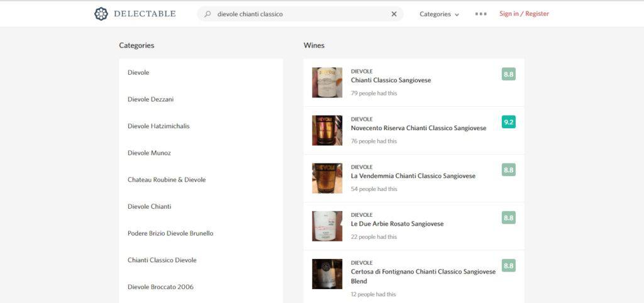Clear the search with the X icon

(x=394, y=14)
